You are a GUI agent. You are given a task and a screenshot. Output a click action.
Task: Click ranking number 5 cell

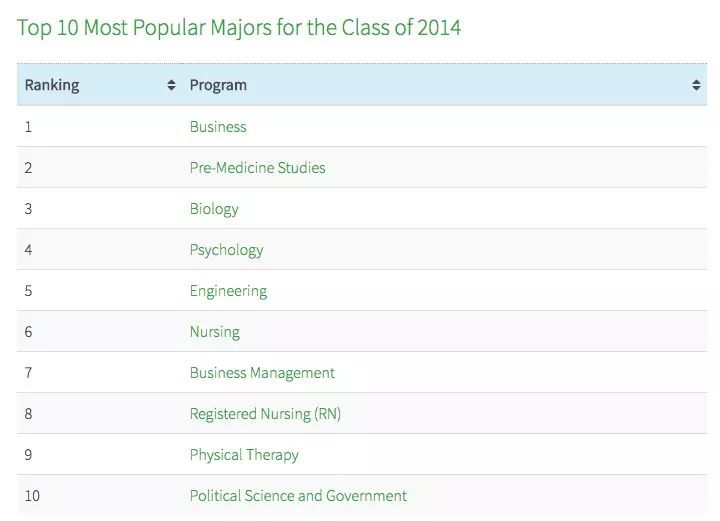click(28, 291)
